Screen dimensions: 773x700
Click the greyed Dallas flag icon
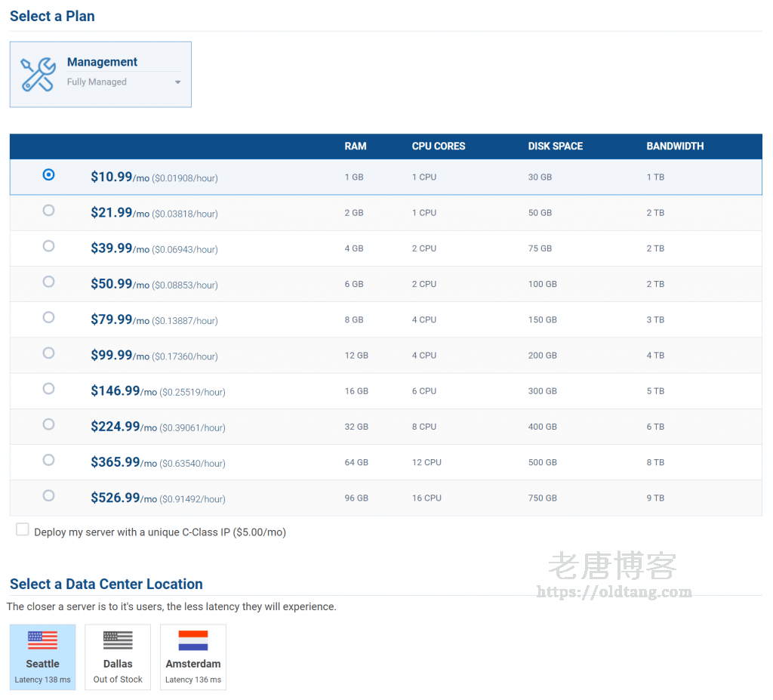(x=118, y=640)
